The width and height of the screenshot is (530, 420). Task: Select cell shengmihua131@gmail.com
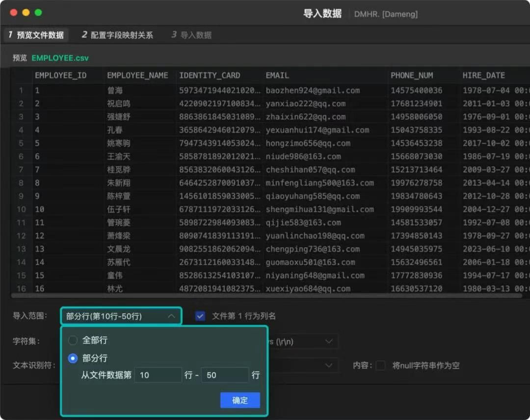(x=320, y=209)
